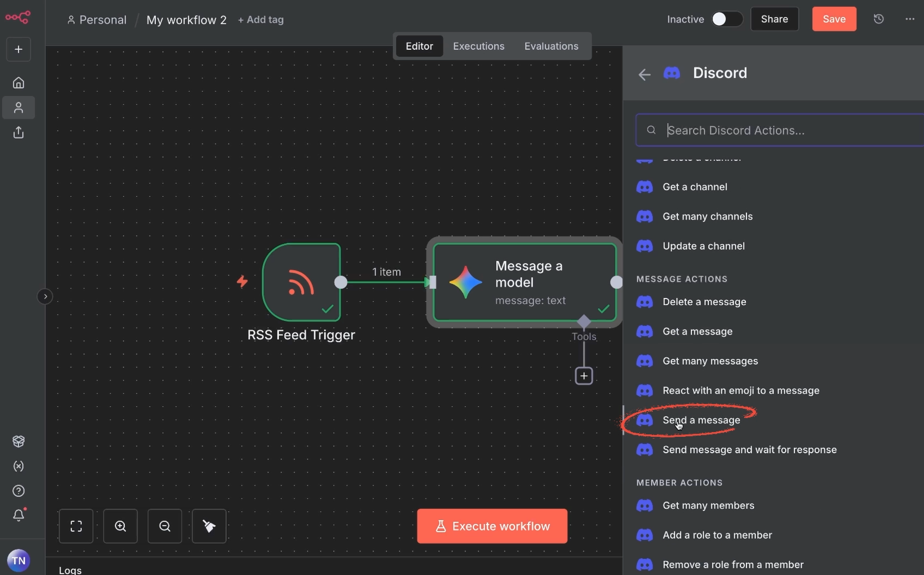
Task: Open the variables icon in sidebar
Action: (19, 466)
